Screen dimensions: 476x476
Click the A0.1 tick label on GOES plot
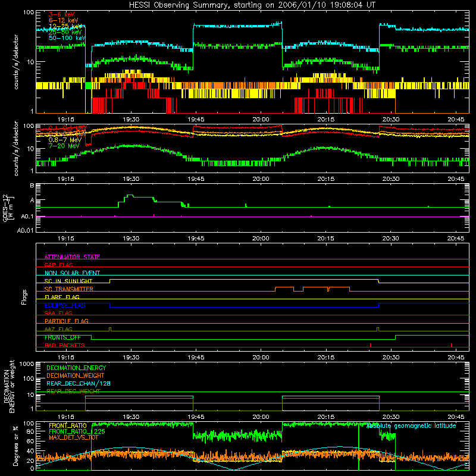coord(27,217)
